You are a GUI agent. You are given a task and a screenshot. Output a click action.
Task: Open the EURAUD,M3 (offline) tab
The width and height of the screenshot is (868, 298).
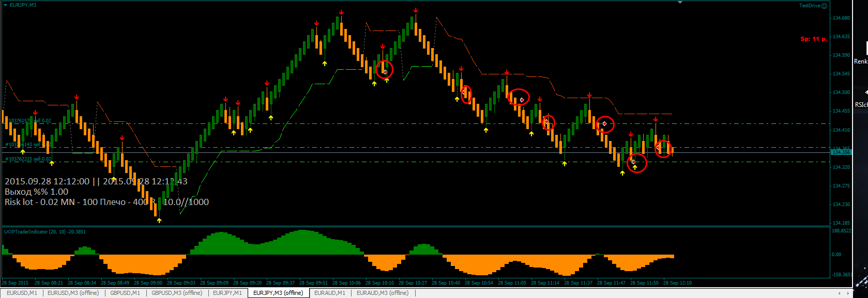point(383,293)
